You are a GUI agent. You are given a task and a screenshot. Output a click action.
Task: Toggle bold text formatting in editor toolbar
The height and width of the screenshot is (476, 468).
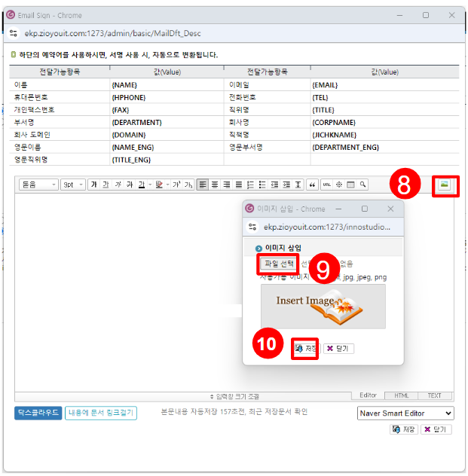click(x=93, y=185)
